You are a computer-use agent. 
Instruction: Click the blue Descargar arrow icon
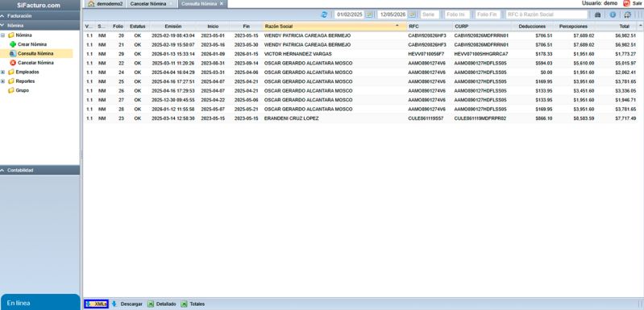(114, 304)
